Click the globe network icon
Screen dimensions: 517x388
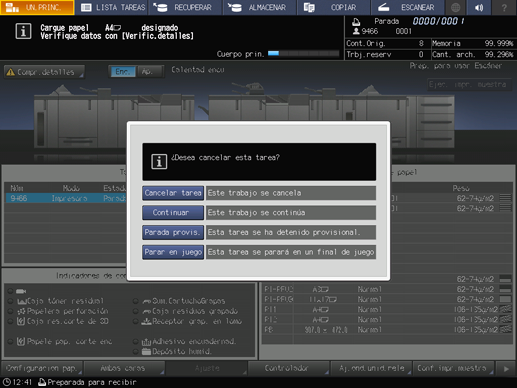tap(455, 7)
